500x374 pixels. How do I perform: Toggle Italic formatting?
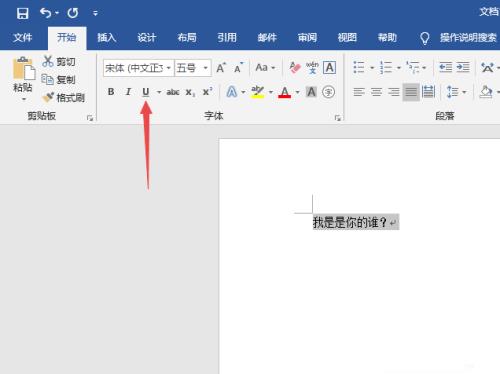click(128, 92)
